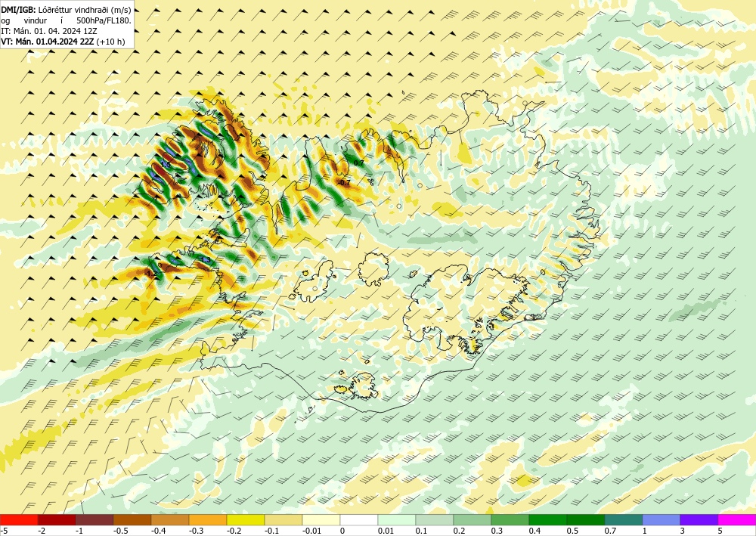Select the '0.7' legend value in color bar
The image size is (756, 536).
(x=610, y=531)
